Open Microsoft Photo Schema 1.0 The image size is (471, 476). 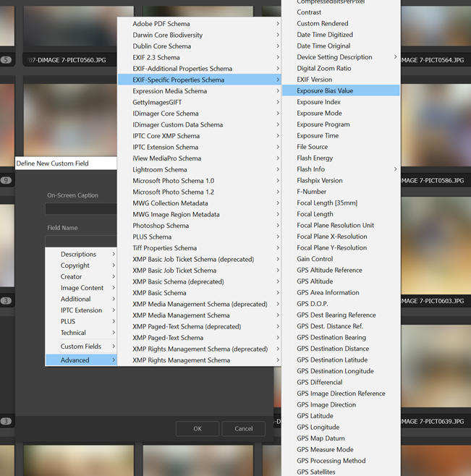pos(199,181)
